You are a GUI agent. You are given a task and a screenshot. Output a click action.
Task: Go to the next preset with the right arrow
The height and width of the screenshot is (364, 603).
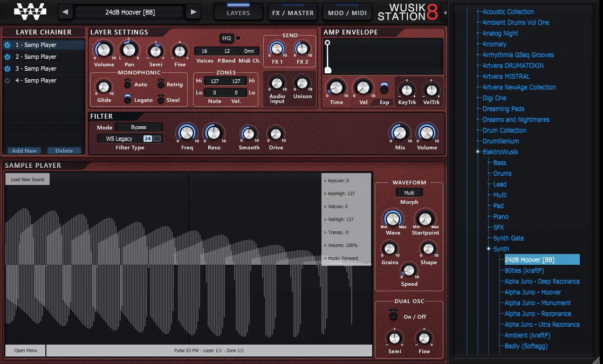click(194, 12)
